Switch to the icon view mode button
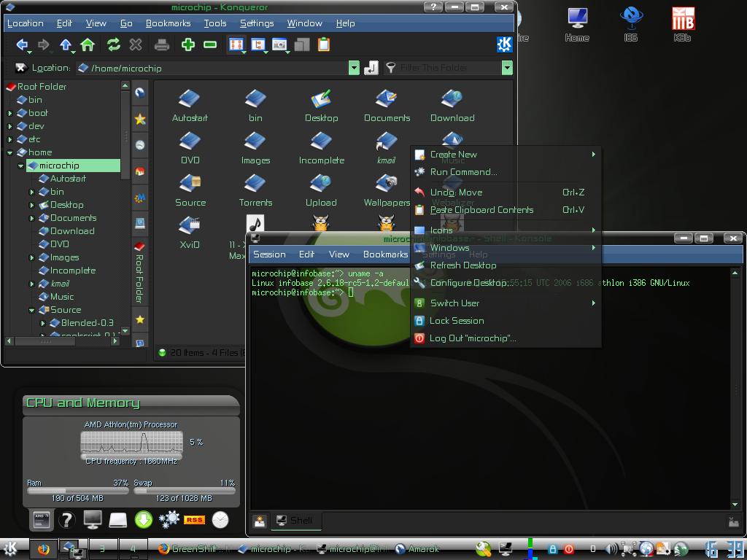 point(236,44)
